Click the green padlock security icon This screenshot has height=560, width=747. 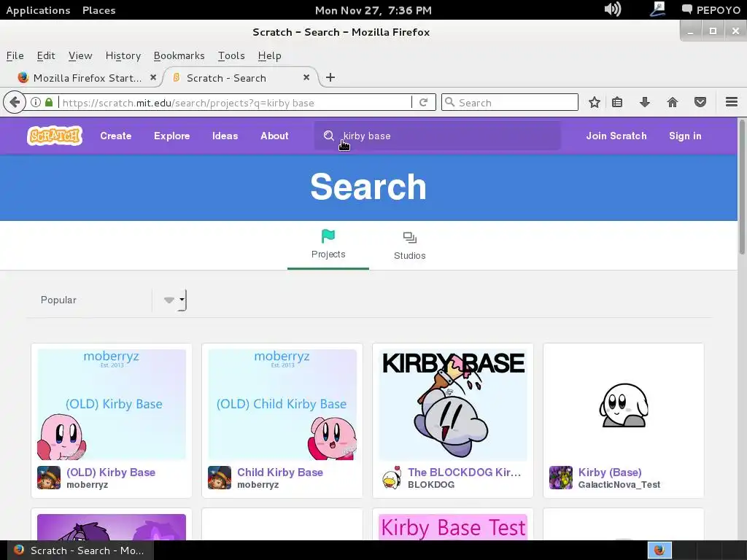pyautogui.click(x=49, y=102)
